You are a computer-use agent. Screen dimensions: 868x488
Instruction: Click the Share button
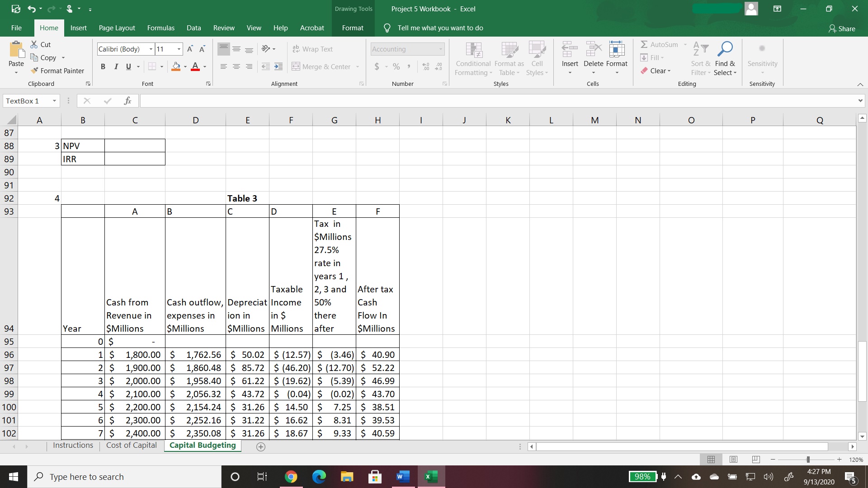(x=842, y=28)
